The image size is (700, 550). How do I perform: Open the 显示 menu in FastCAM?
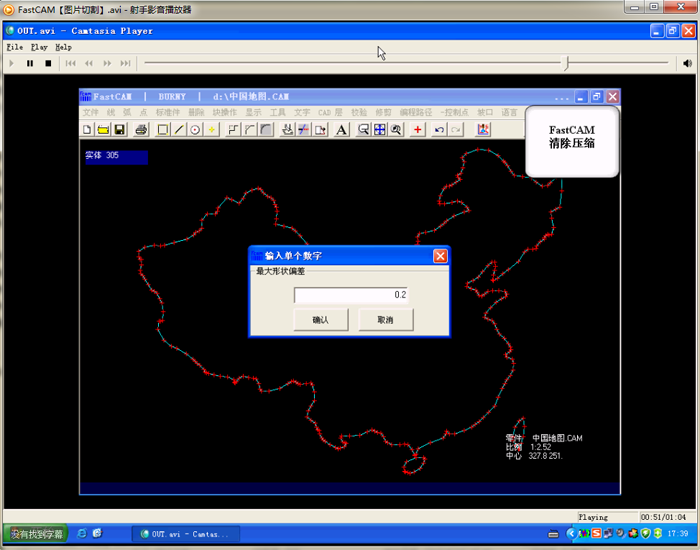(253, 112)
